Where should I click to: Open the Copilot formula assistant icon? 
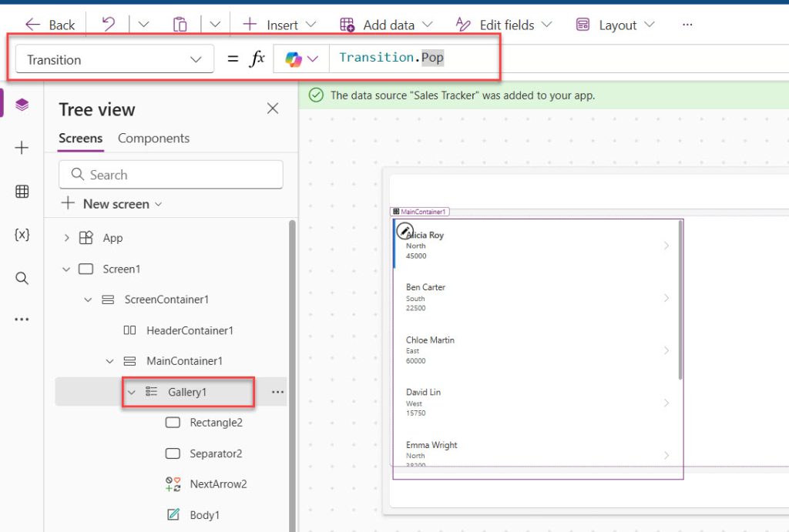pos(294,59)
